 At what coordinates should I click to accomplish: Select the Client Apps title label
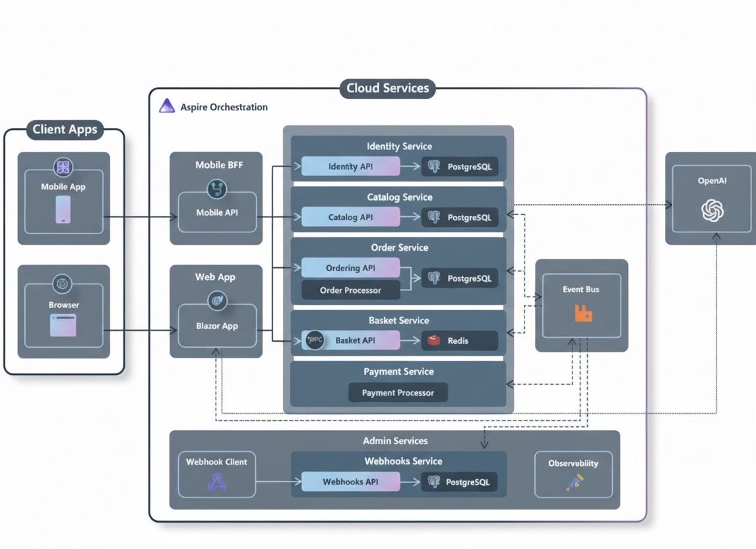coord(65,129)
